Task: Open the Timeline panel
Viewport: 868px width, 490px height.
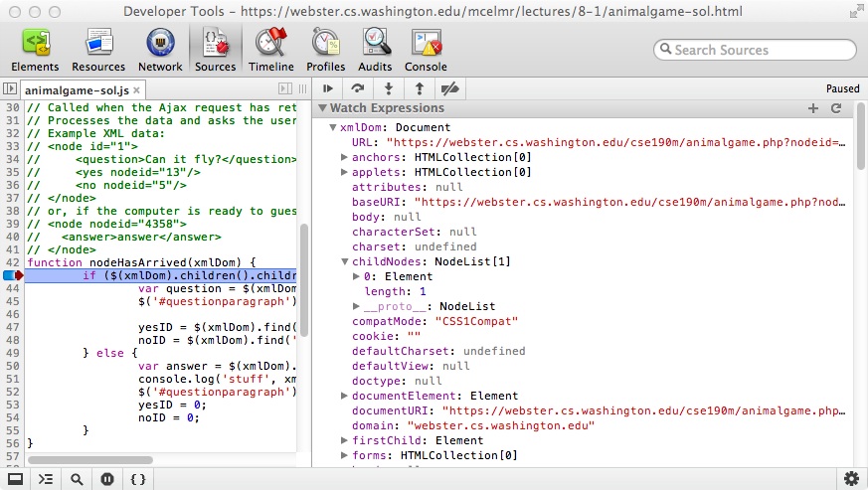Action: click(x=270, y=51)
